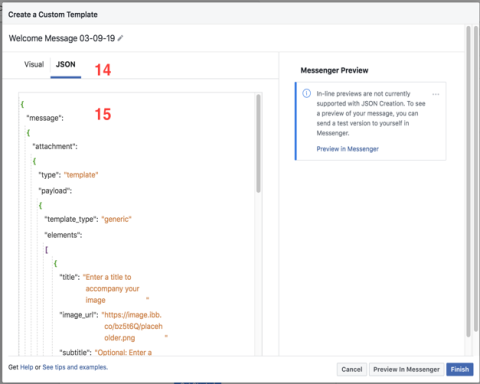Click the "attachment": key line
Screen dimensions: 480x384
point(55,146)
